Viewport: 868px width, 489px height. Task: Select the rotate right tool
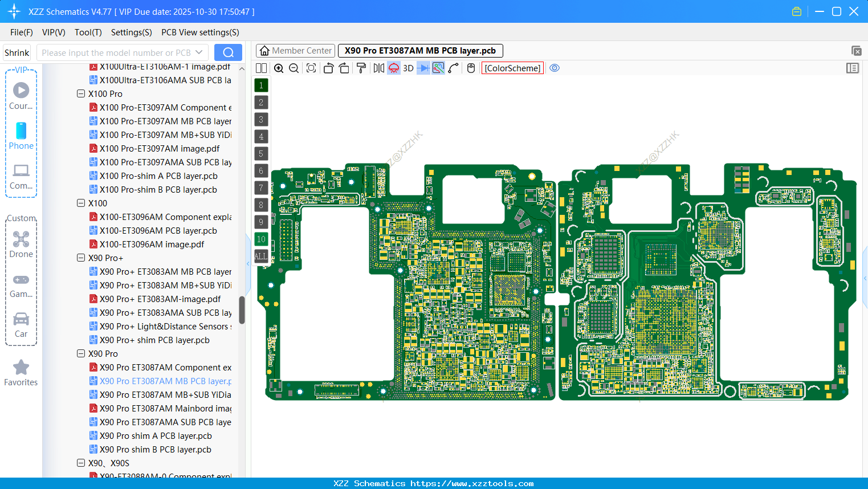click(344, 68)
